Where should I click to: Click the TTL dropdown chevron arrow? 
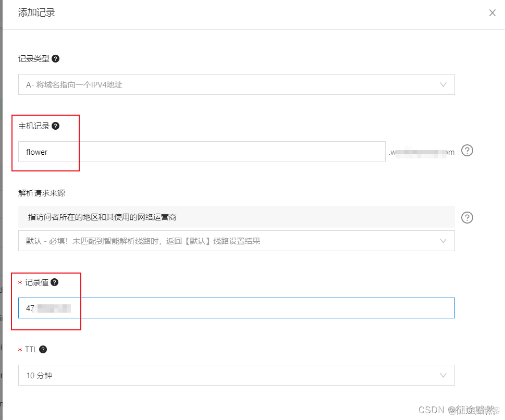point(444,375)
